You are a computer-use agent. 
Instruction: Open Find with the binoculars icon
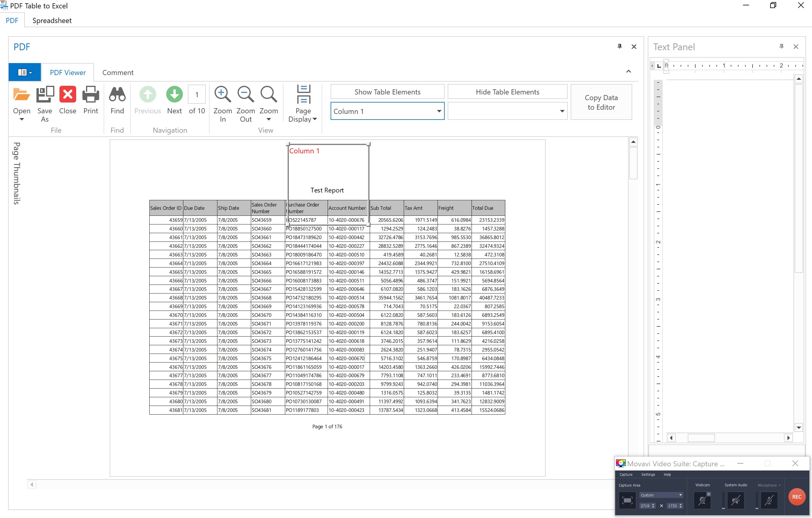[x=117, y=95]
